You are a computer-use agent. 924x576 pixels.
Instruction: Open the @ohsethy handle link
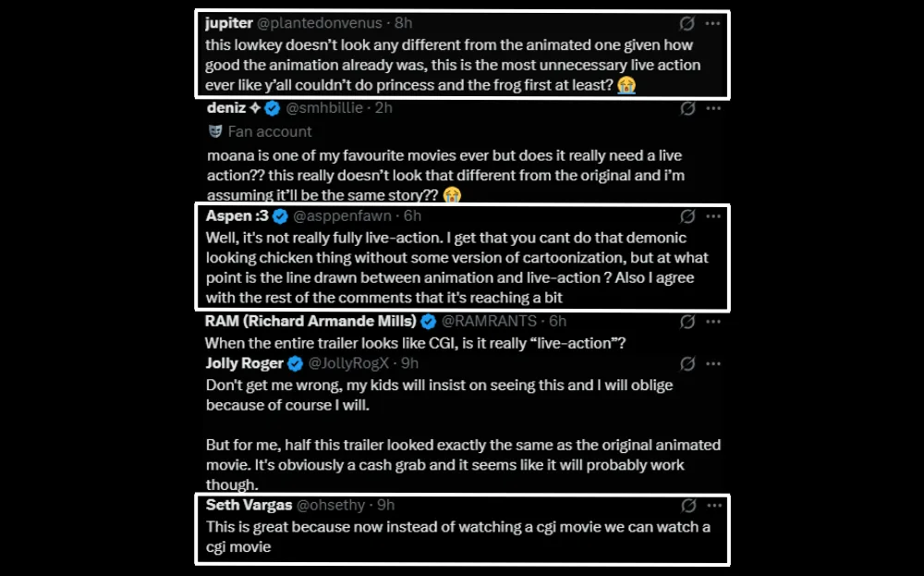[x=333, y=506]
